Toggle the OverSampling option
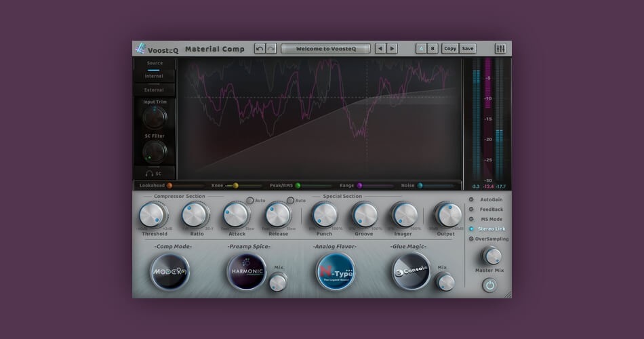The width and height of the screenshot is (644, 339). 489,239
